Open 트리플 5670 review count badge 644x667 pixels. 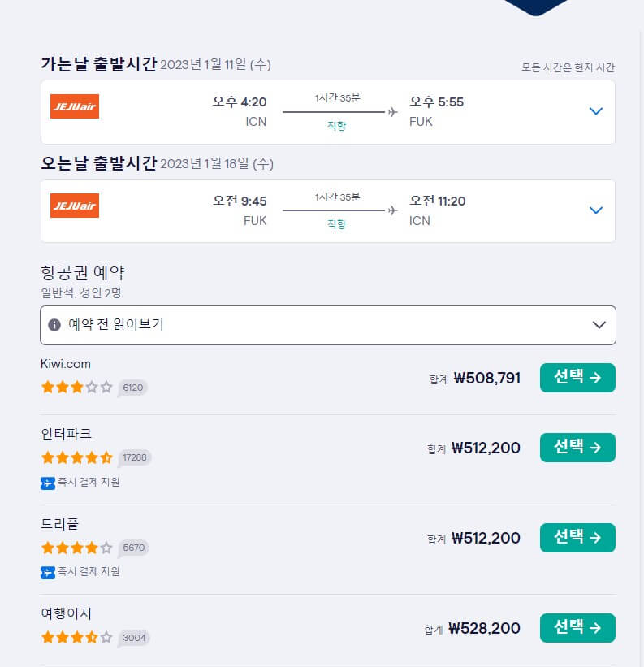pos(133,548)
